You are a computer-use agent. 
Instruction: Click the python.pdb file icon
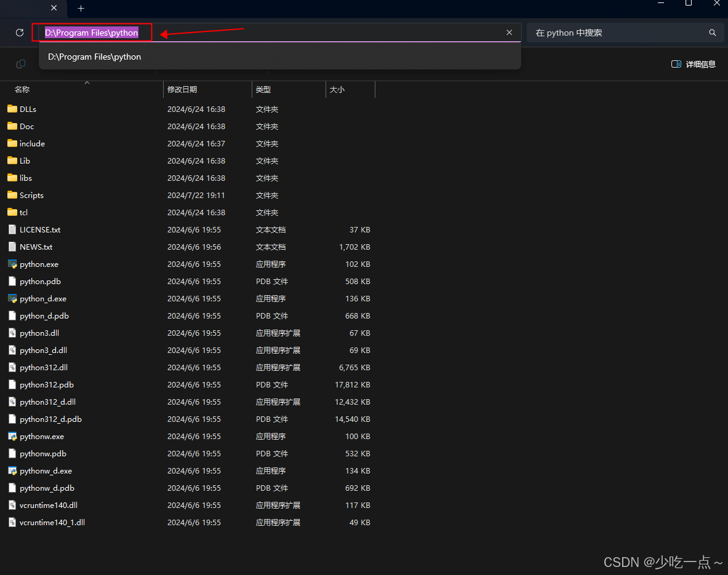click(x=12, y=281)
